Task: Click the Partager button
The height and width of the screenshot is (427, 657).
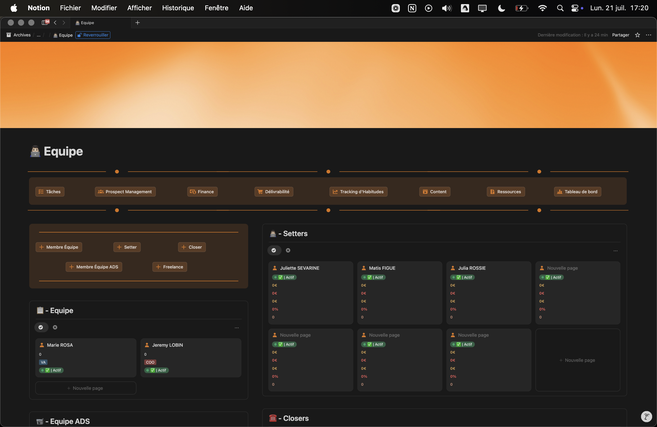Action: pyautogui.click(x=620, y=35)
